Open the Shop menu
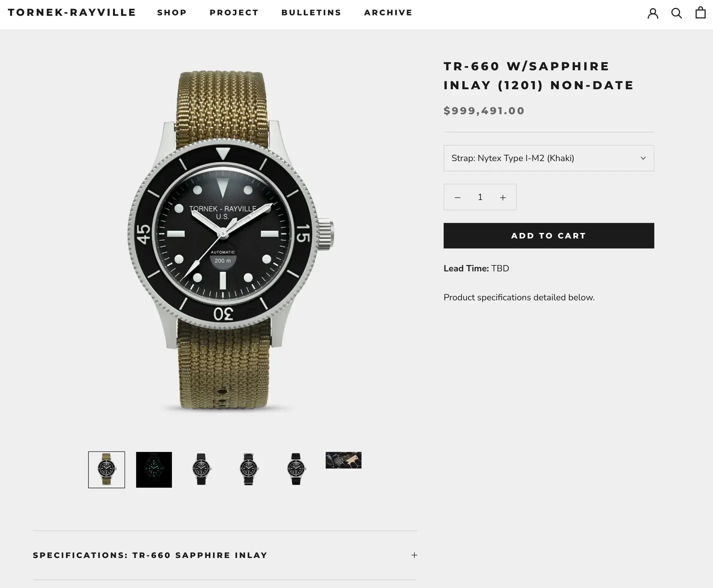713x588 pixels. coord(172,12)
